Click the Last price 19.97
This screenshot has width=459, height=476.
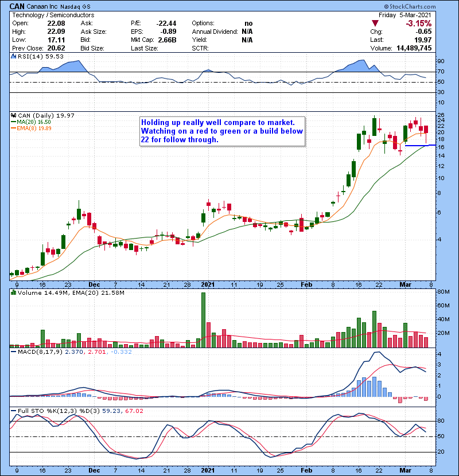click(423, 40)
